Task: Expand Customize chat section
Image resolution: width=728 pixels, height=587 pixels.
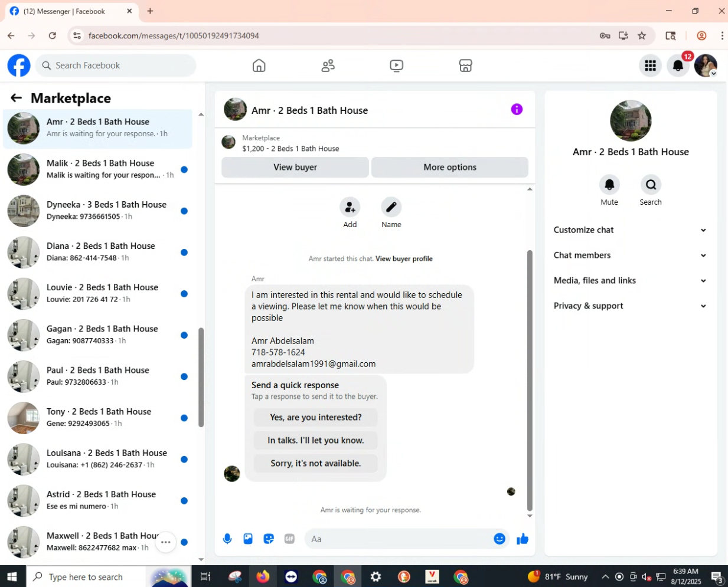Action: (630, 230)
